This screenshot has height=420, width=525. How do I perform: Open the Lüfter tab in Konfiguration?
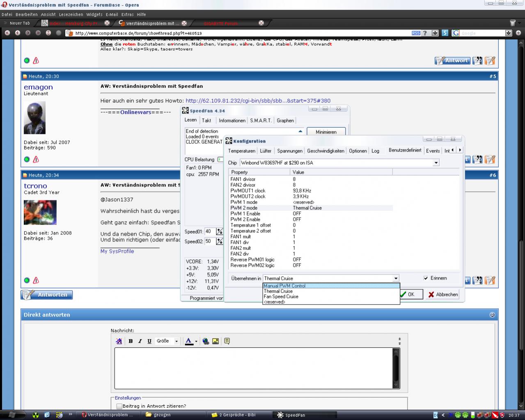[x=266, y=151]
